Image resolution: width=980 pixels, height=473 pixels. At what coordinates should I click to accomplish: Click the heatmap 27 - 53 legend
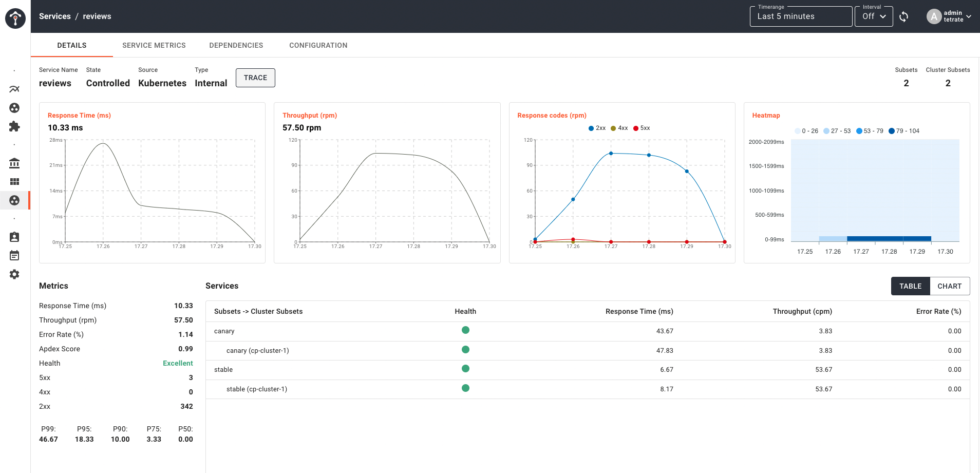pyautogui.click(x=837, y=131)
